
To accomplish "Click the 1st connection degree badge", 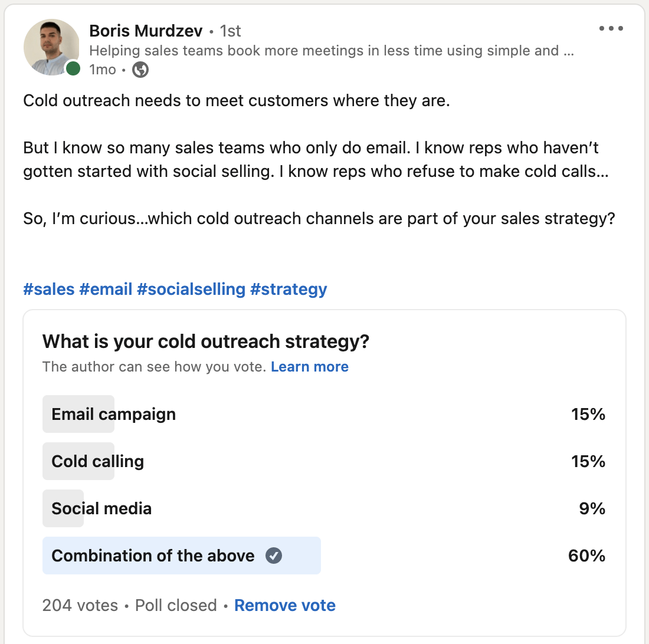I will tap(230, 31).
